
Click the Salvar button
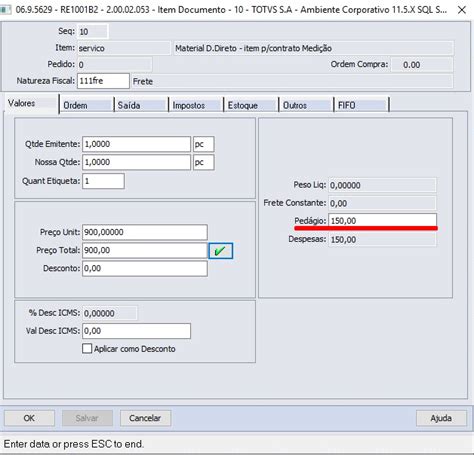coord(87,418)
